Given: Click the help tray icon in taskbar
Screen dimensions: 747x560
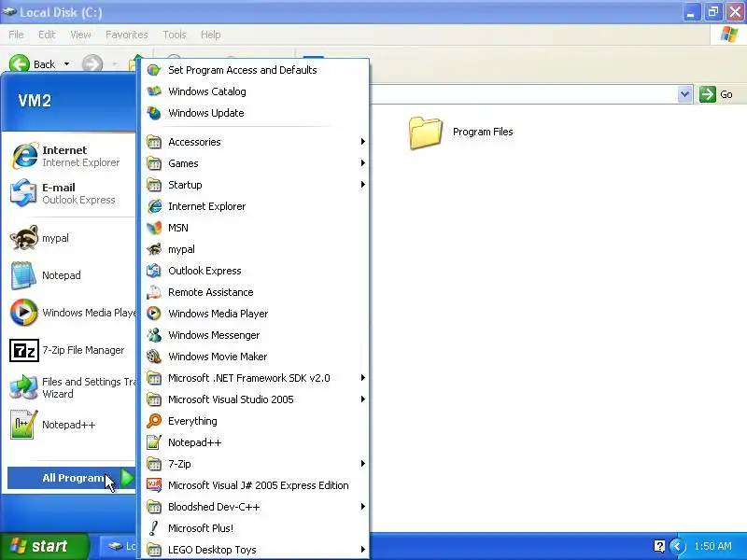Looking at the screenshot, I should pos(659,546).
